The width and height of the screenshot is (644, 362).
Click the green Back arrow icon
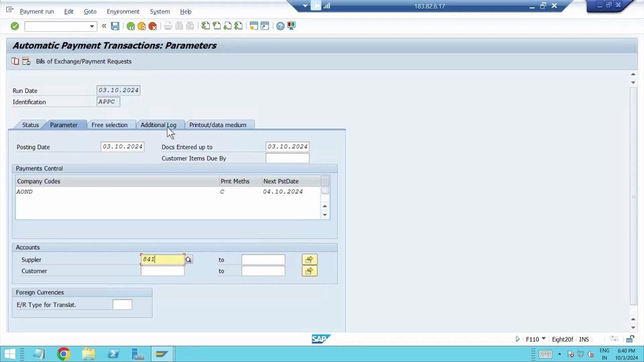tap(131, 26)
